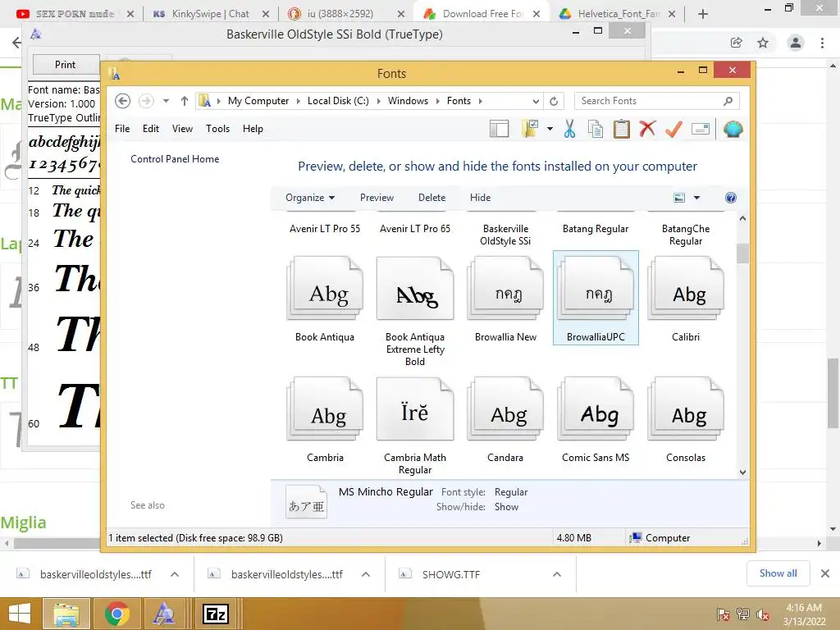Switch to the Download Free Fonts browser tab
Viewport: 840px width, 630px height.
pos(482,14)
